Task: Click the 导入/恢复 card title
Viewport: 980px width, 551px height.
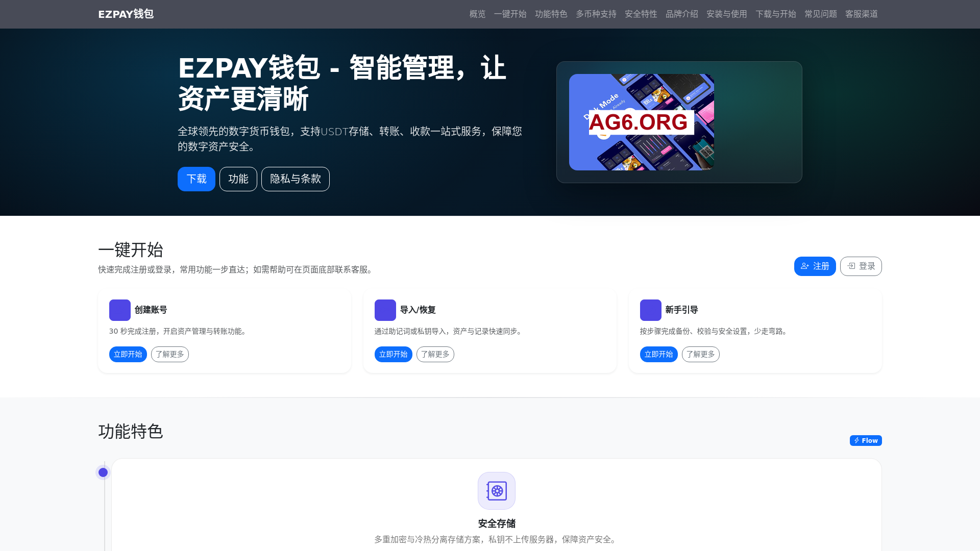Action: [418, 310]
